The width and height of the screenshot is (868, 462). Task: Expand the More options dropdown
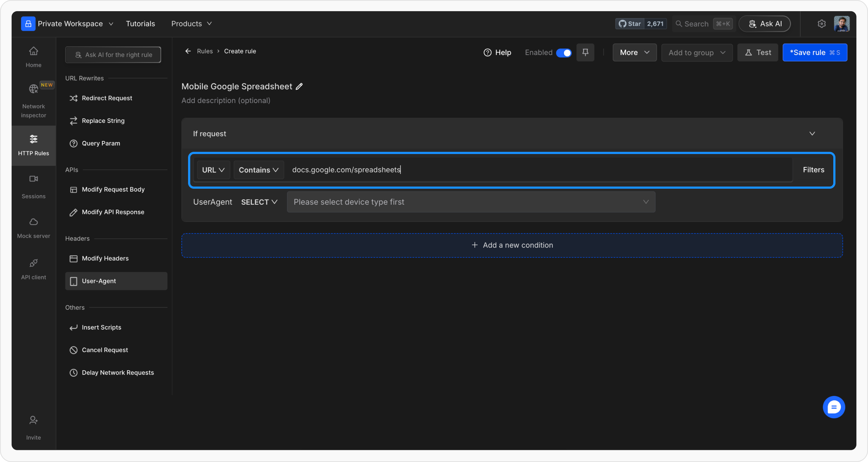[x=634, y=53]
